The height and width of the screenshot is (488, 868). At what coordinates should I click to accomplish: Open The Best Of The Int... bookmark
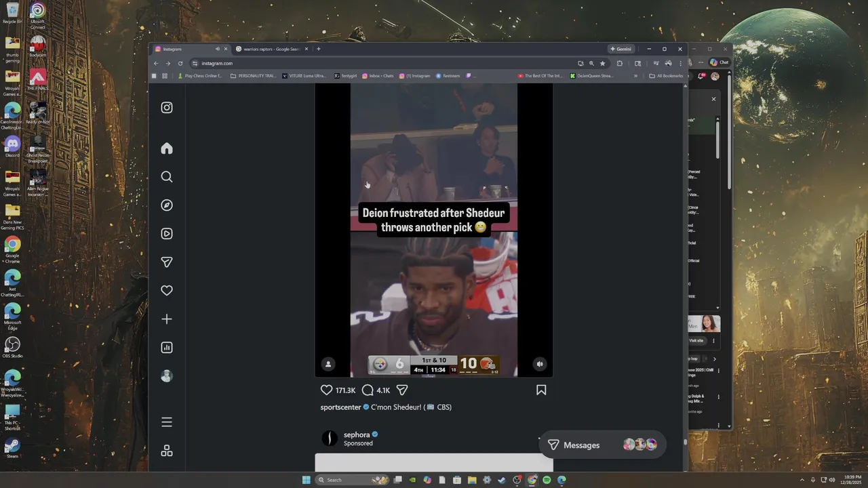(540, 76)
